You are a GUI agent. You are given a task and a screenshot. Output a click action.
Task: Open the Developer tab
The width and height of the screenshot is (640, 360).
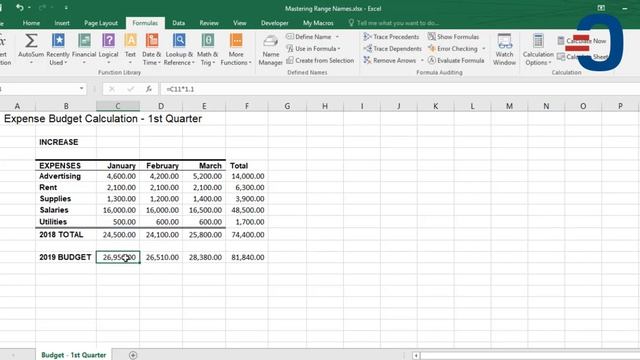pyautogui.click(x=275, y=23)
